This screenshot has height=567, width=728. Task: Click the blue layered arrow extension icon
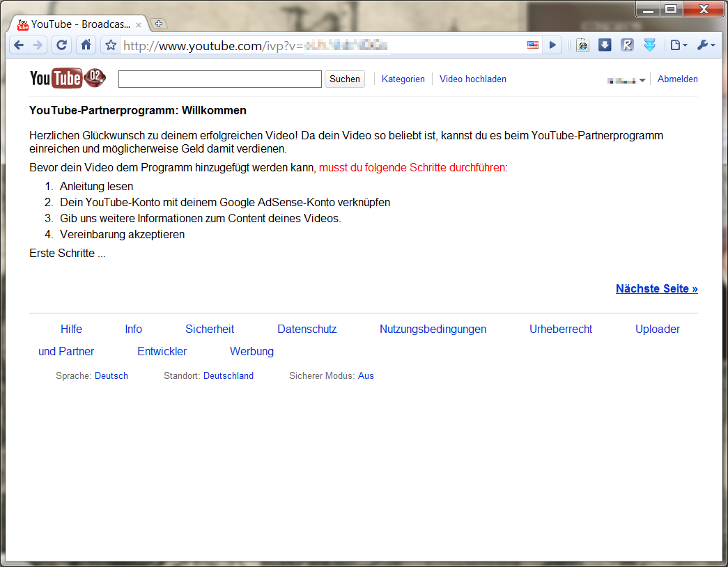tap(649, 45)
